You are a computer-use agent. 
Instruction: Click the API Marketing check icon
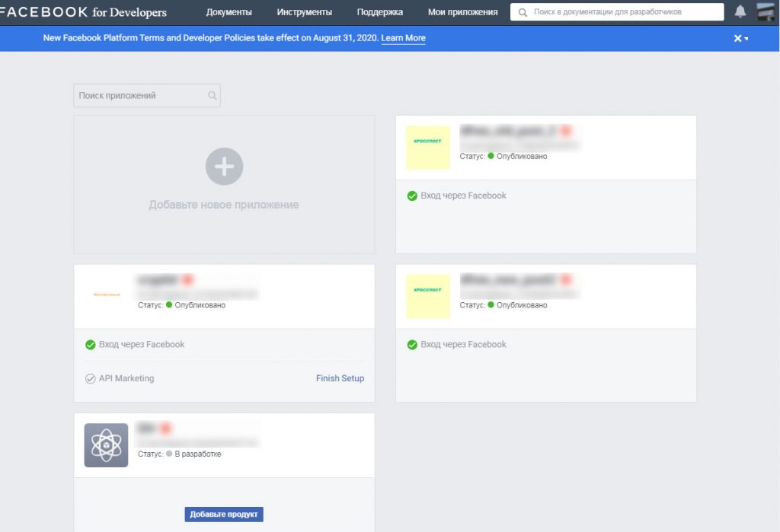(90, 379)
